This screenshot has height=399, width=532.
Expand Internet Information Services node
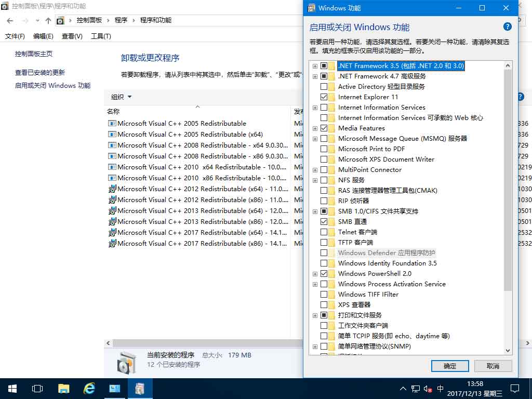coord(315,108)
